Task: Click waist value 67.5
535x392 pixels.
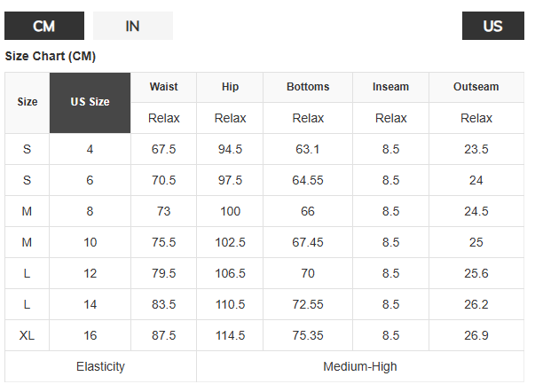Action: point(164,149)
